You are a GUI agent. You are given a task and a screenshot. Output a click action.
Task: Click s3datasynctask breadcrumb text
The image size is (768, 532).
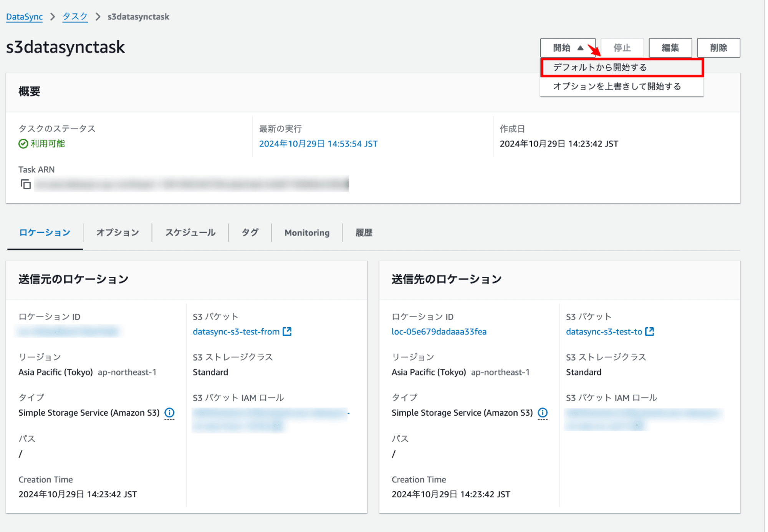(x=138, y=17)
